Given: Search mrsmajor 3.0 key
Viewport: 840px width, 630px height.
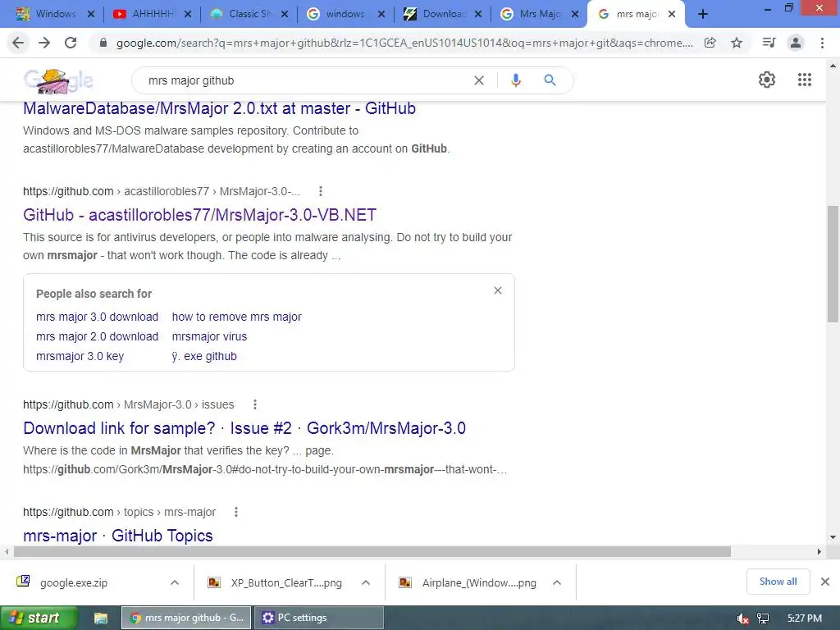Looking at the screenshot, I should [x=80, y=356].
